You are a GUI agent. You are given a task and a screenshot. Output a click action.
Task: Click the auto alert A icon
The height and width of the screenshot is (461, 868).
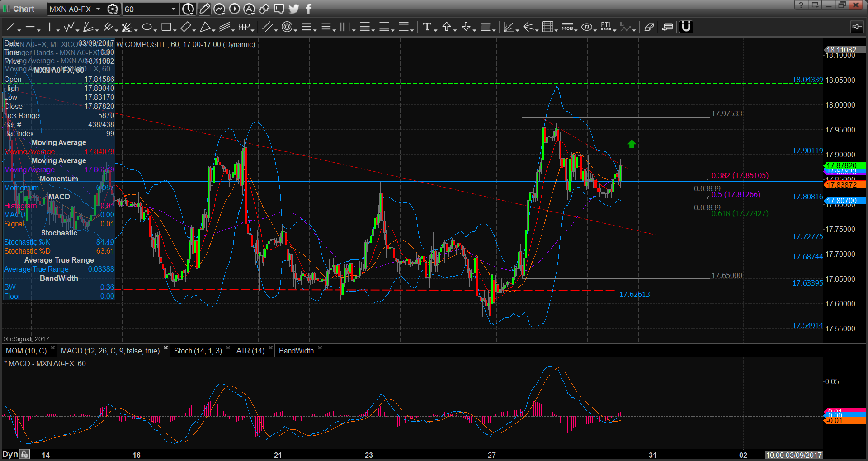point(249,9)
